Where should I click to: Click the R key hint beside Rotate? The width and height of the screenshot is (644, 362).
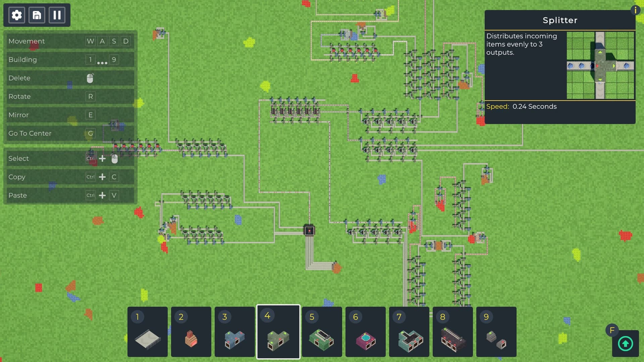click(x=90, y=96)
